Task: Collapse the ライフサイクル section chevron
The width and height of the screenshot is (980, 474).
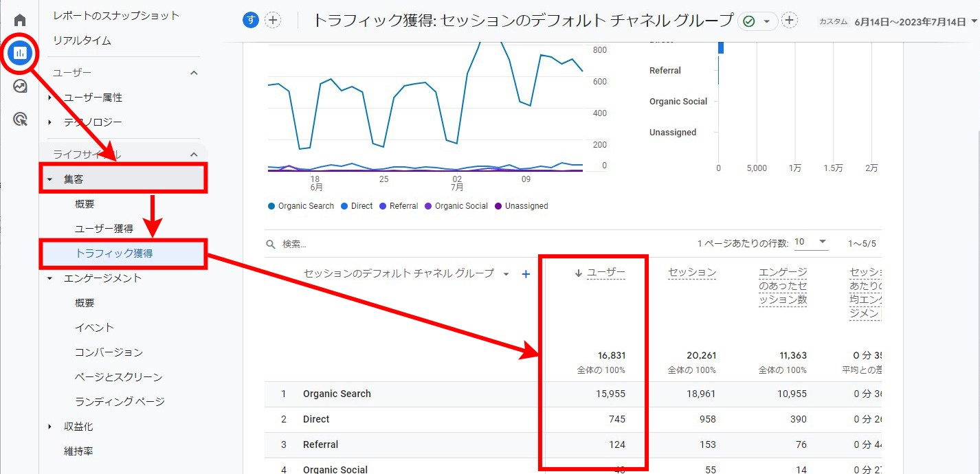Action: pyautogui.click(x=194, y=155)
